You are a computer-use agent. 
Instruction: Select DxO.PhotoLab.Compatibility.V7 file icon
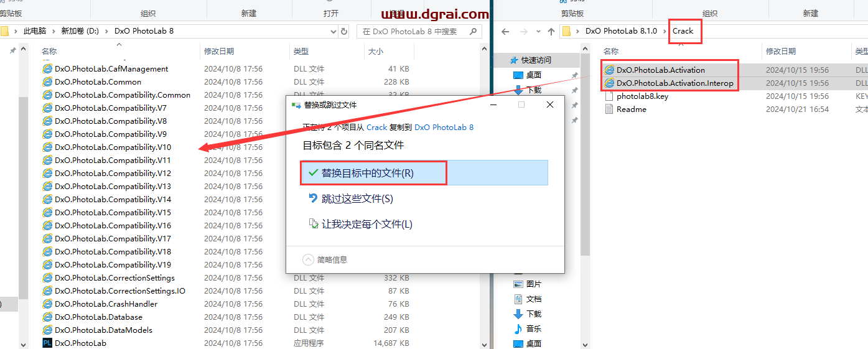coord(47,108)
